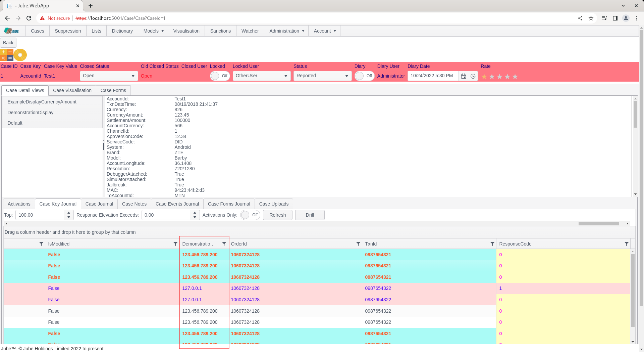Select the Default view
This screenshot has width=644, height=352.
pos(52,123)
